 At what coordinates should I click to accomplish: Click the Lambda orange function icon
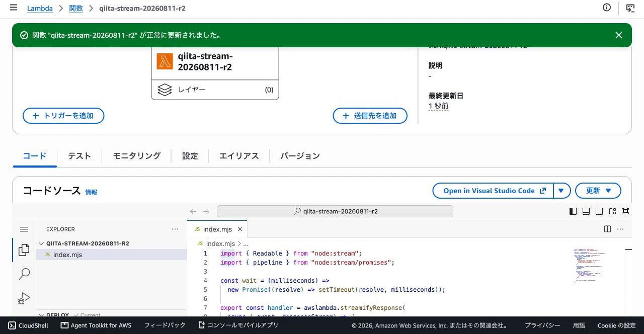click(165, 61)
